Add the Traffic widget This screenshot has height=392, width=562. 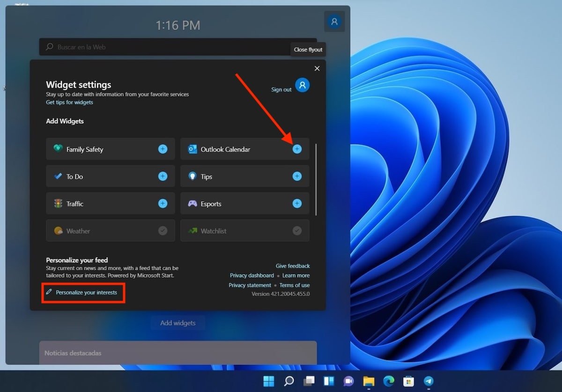163,203
